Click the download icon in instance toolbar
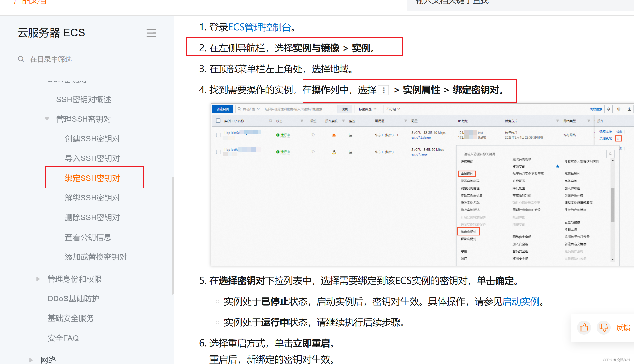The height and width of the screenshot is (364, 634). (x=629, y=109)
